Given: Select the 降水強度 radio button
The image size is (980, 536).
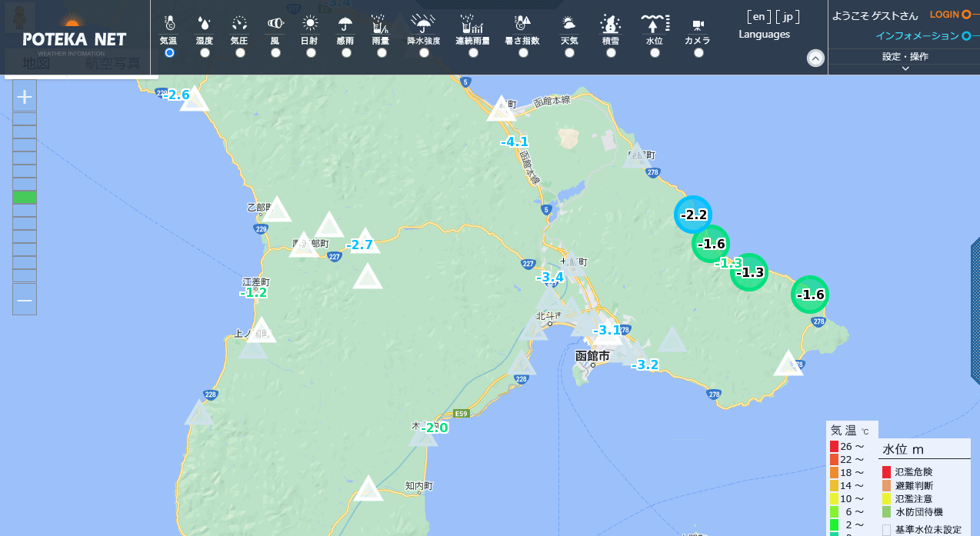Looking at the screenshot, I should point(423,52).
